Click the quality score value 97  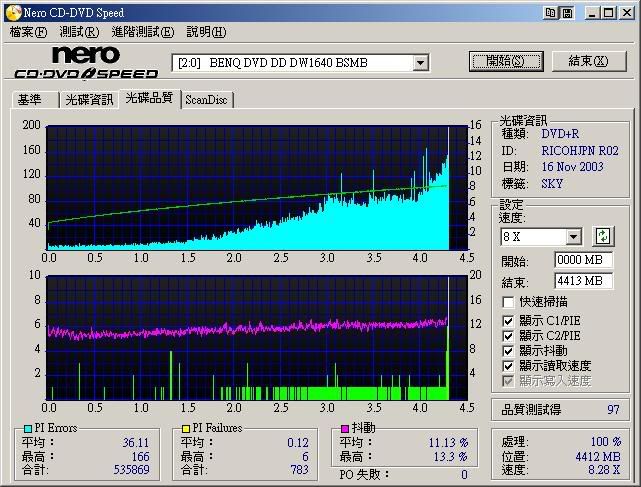click(613, 410)
